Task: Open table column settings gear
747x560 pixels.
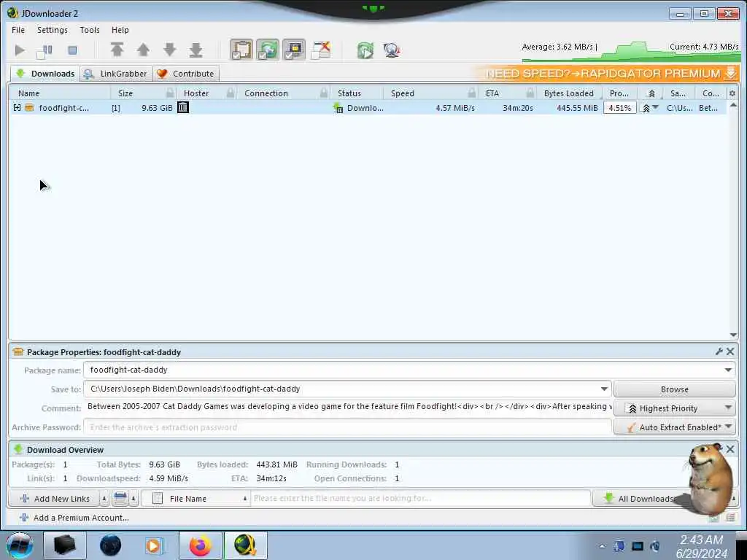Action: point(732,93)
